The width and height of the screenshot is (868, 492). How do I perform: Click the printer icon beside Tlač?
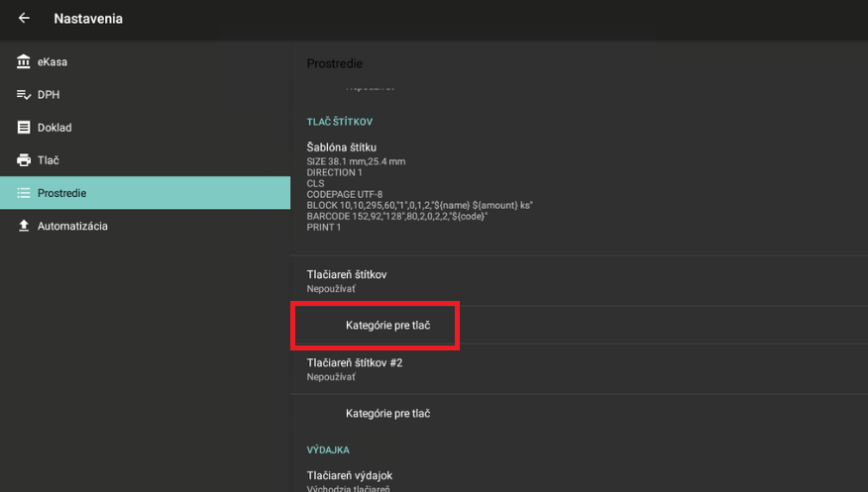(x=24, y=160)
